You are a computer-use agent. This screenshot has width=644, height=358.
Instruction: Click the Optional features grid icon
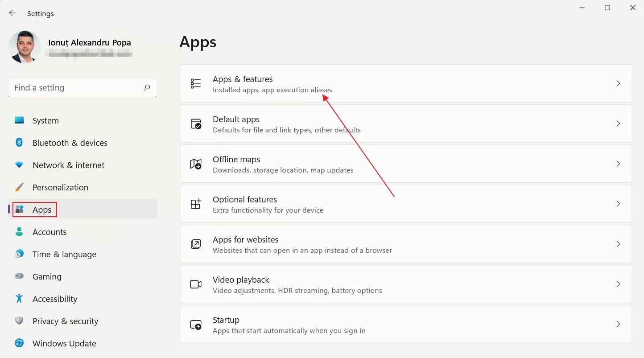click(x=196, y=204)
